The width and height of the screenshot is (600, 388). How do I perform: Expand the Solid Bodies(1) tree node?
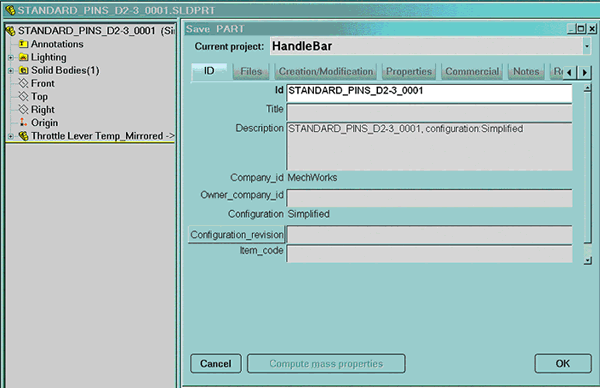11,71
